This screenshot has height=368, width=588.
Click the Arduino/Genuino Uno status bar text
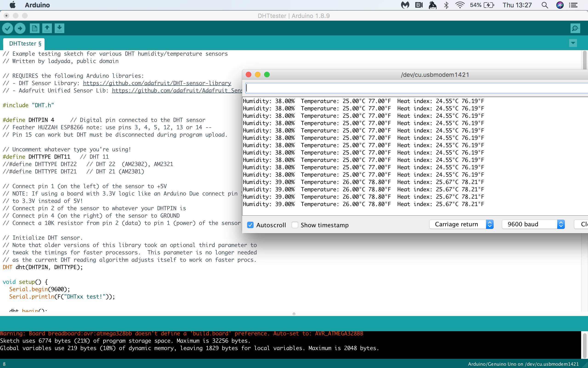tap(523, 364)
